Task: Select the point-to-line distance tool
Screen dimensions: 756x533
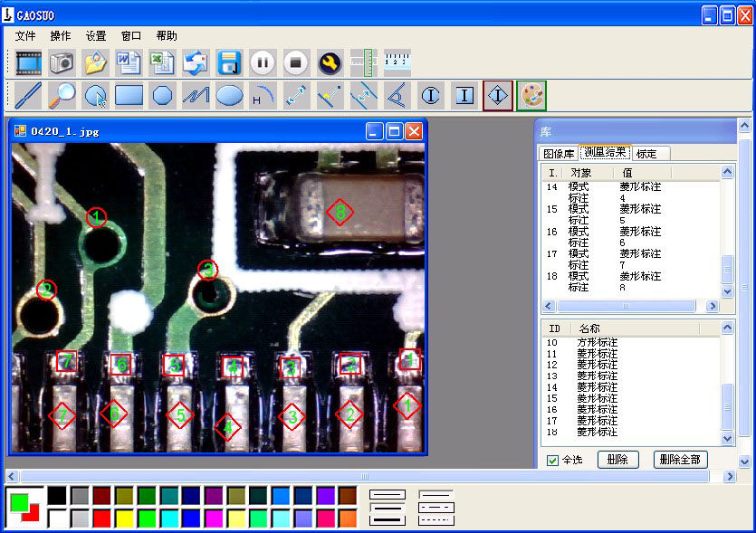Action: pyautogui.click(x=330, y=95)
